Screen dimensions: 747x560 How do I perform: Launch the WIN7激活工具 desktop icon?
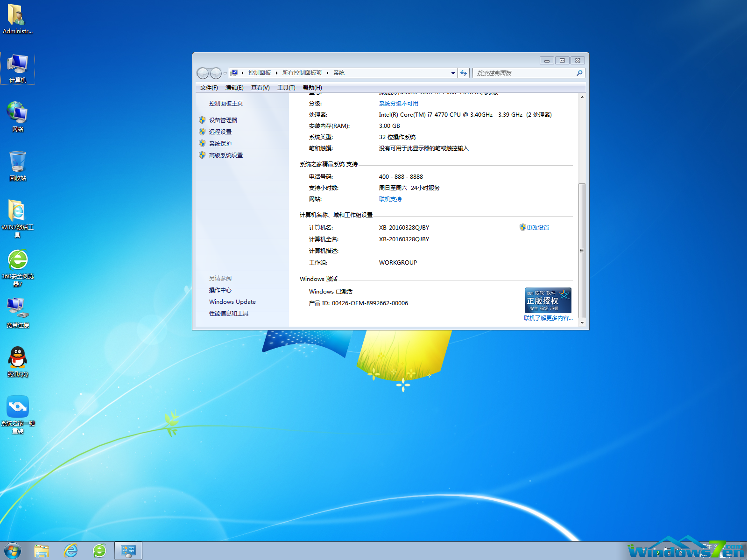[17, 218]
